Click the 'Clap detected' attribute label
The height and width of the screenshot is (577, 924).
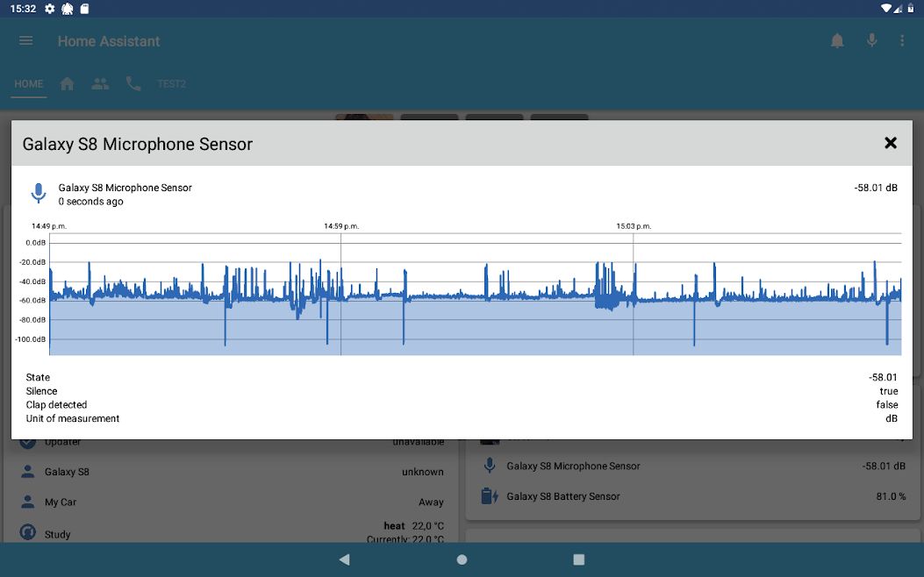[56, 404]
